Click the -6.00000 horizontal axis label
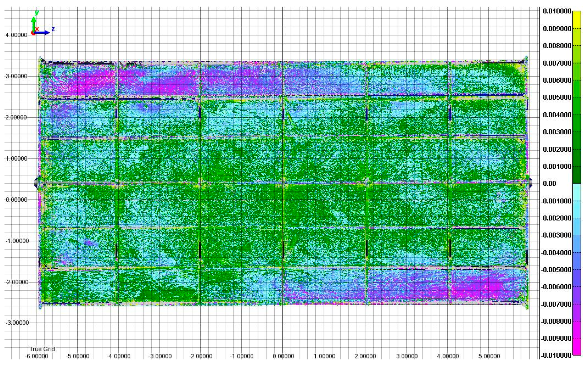The height and width of the screenshot is (367, 588). (36, 356)
